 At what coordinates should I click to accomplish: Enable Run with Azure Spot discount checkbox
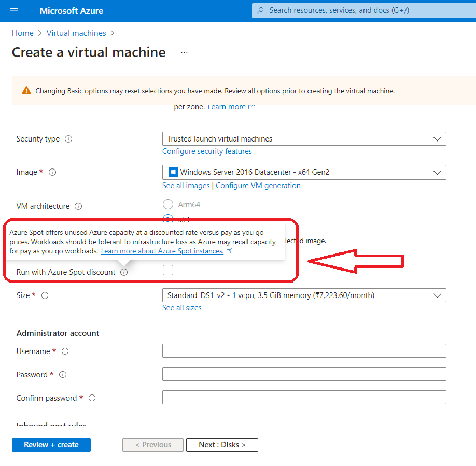point(168,270)
